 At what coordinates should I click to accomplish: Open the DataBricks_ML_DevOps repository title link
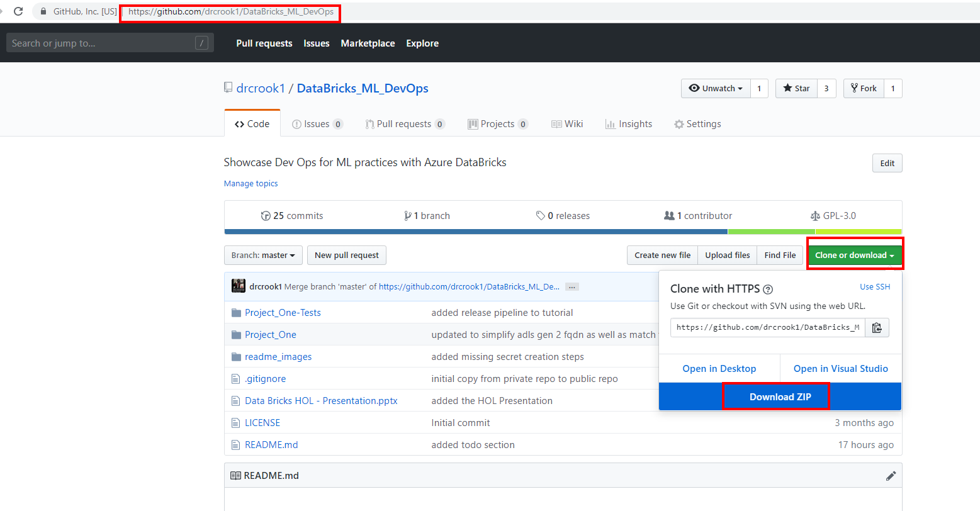[x=363, y=88]
